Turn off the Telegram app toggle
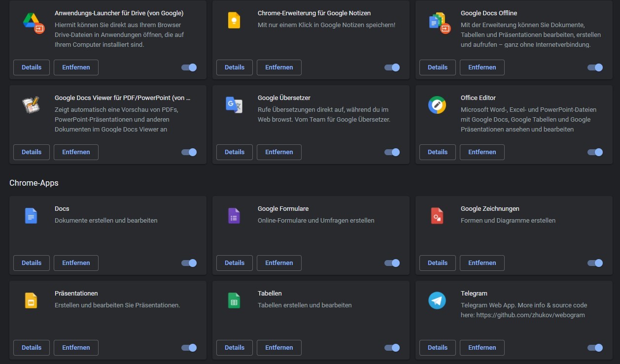This screenshot has height=364, width=620. pyautogui.click(x=595, y=348)
